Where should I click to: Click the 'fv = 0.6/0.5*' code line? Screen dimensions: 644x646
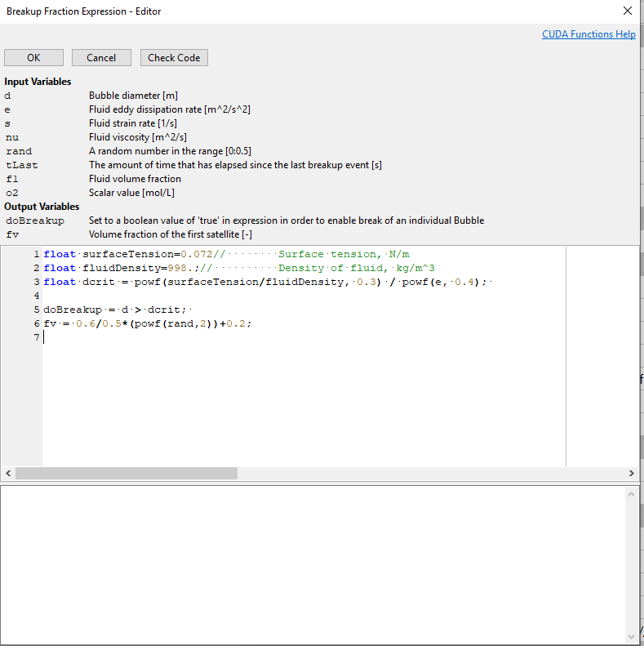(x=147, y=324)
